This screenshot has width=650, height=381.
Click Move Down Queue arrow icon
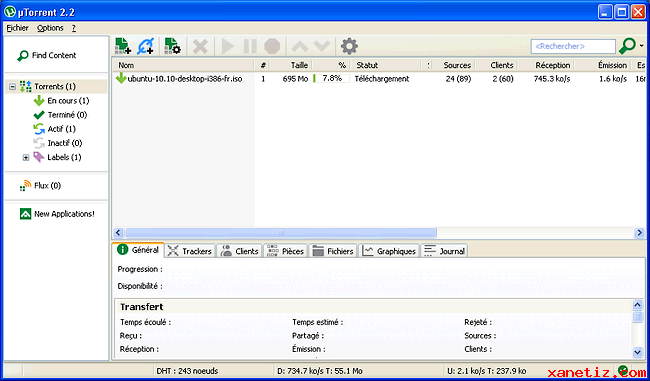(x=322, y=46)
